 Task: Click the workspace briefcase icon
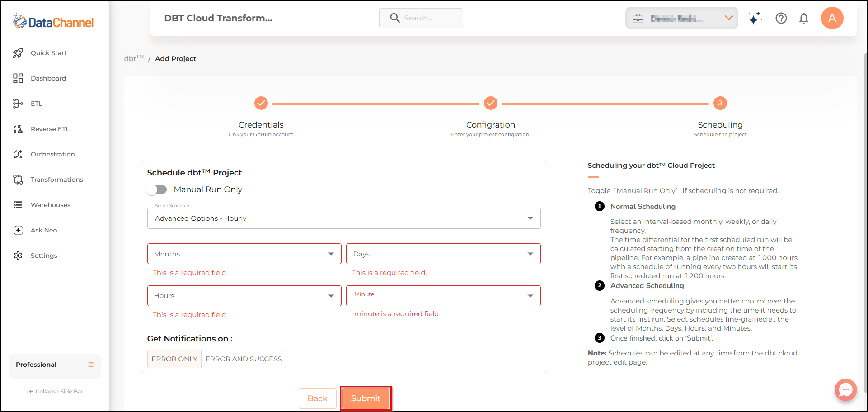638,19
